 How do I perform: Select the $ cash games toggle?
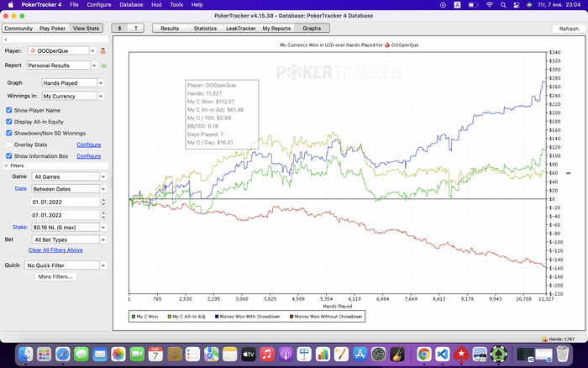click(119, 28)
